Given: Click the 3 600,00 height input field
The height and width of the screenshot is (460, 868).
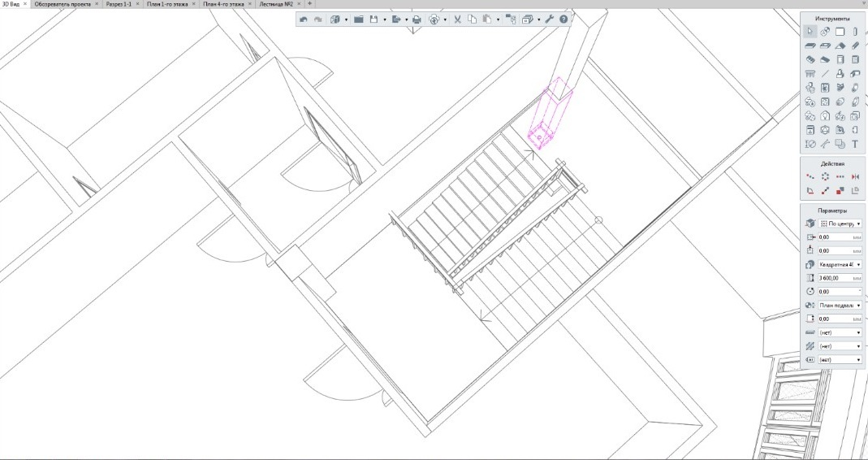Looking at the screenshot, I should (836, 278).
